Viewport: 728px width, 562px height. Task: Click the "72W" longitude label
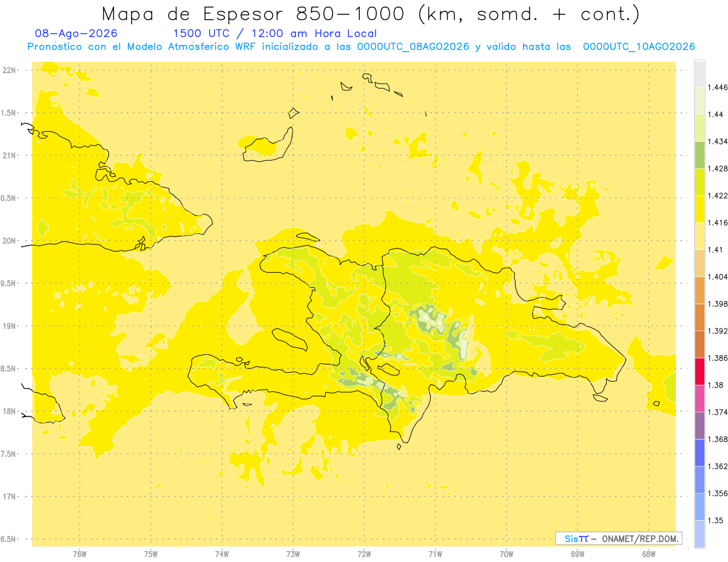(x=364, y=554)
